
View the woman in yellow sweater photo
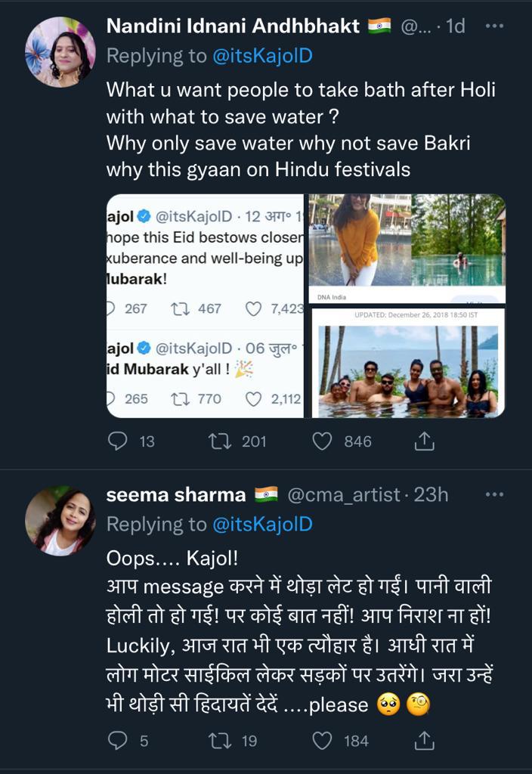407,248
